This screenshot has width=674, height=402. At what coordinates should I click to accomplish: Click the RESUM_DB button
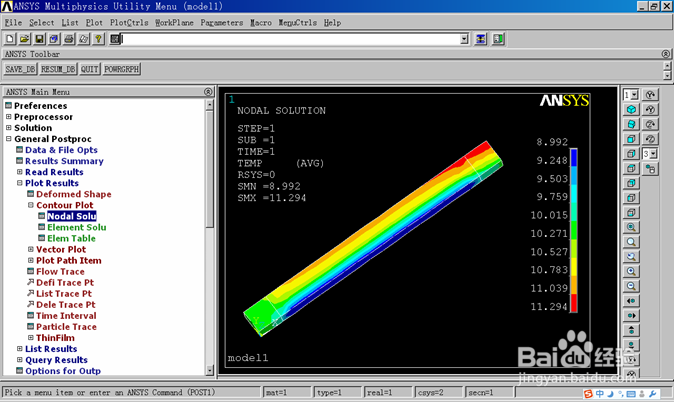[58, 69]
